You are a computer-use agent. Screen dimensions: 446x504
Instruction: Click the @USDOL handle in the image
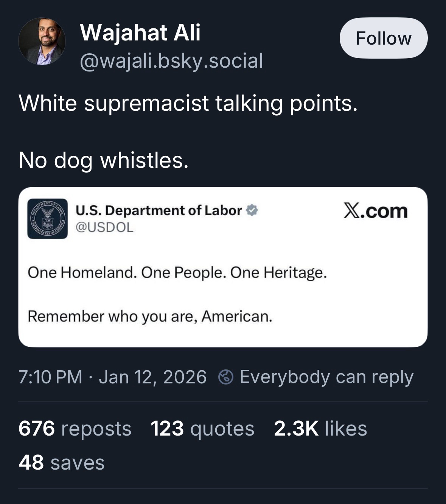coord(105,227)
